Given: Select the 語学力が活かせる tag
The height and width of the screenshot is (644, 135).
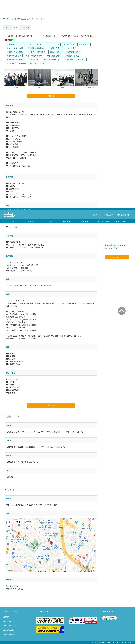Looking at the screenshot, I should [x=37, y=64].
